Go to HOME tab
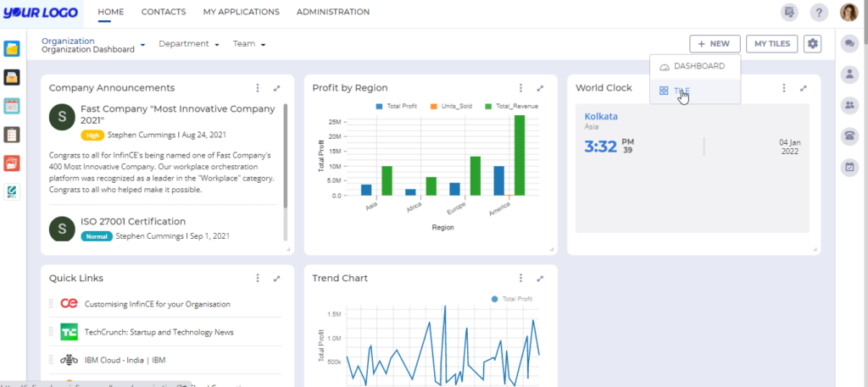The image size is (868, 387). pos(111,12)
